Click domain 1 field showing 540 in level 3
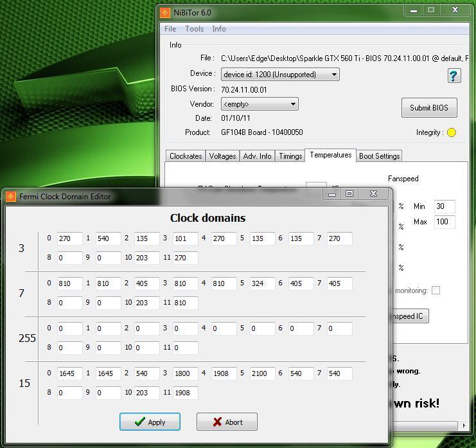 click(x=109, y=238)
